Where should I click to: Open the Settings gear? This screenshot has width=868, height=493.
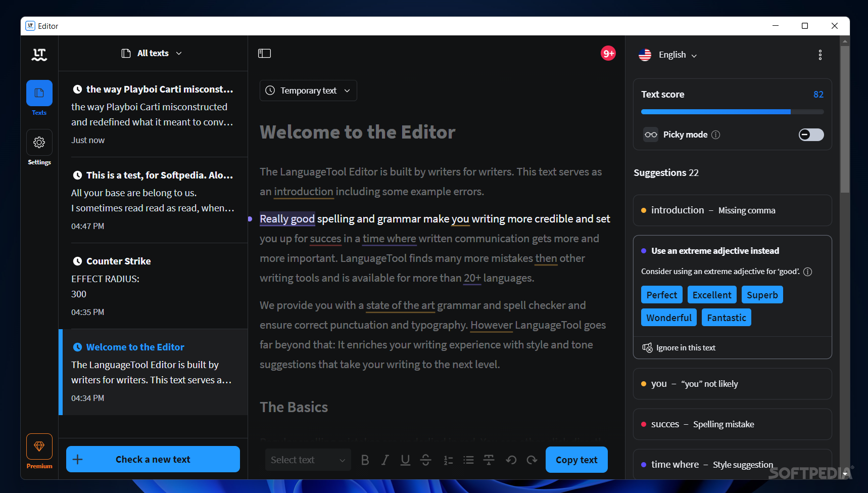point(39,143)
